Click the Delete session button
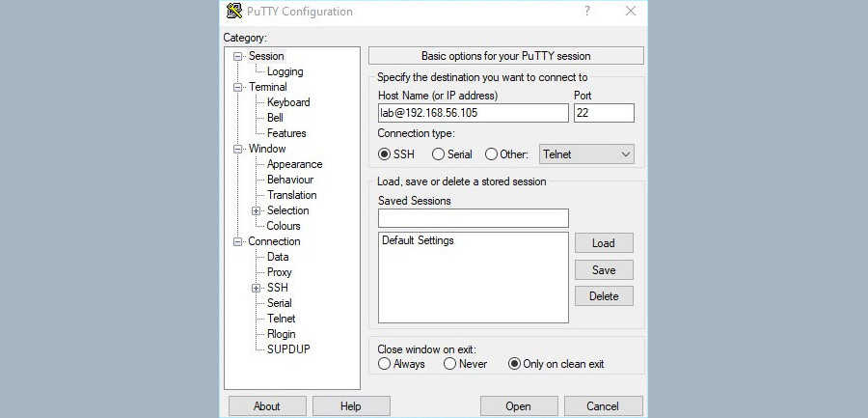The height and width of the screenshot is (418, 868). point(604,296)
